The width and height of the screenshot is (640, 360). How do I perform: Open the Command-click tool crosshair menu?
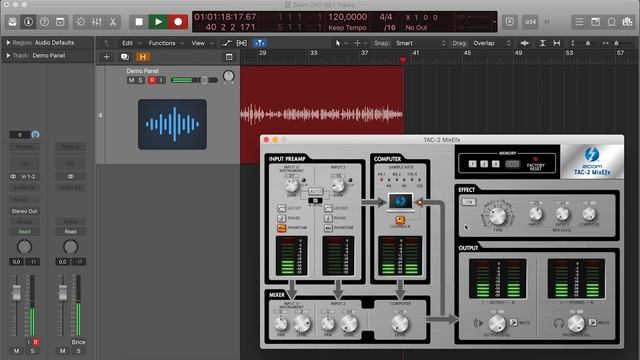point(360,43)
